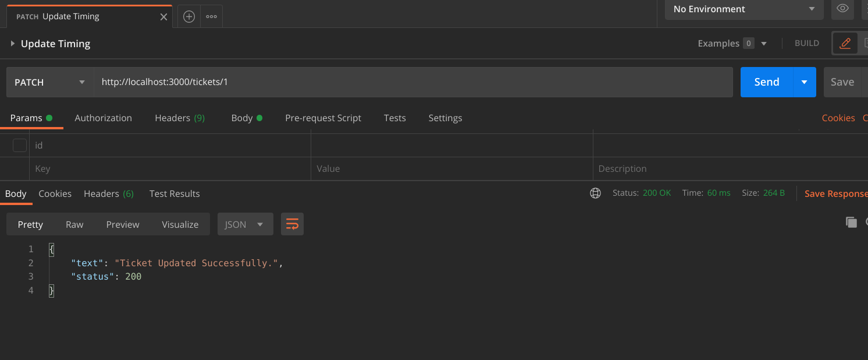The width and height of the screenshot is (868, 360).
Task: Save the request
Action: (842, 82)
